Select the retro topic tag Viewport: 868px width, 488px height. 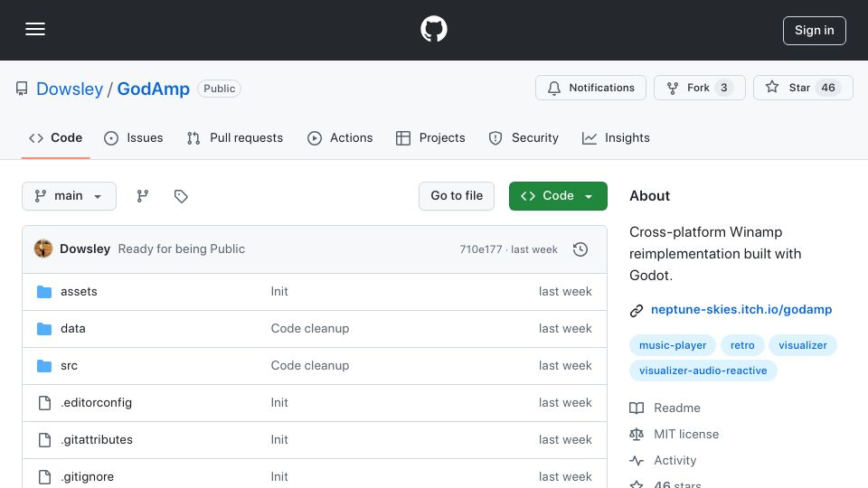742,345
